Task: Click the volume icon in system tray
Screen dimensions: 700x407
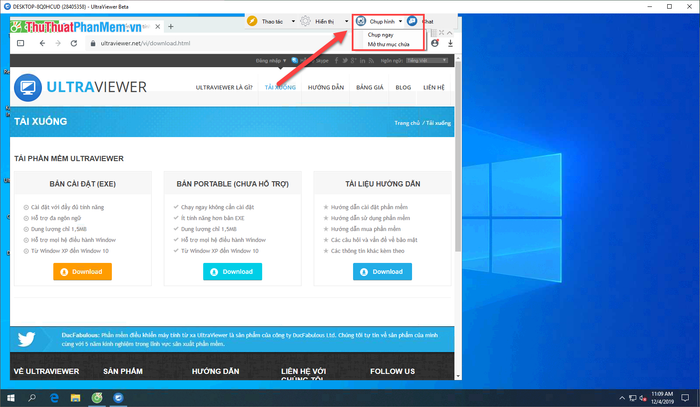Action: (643, 398)
